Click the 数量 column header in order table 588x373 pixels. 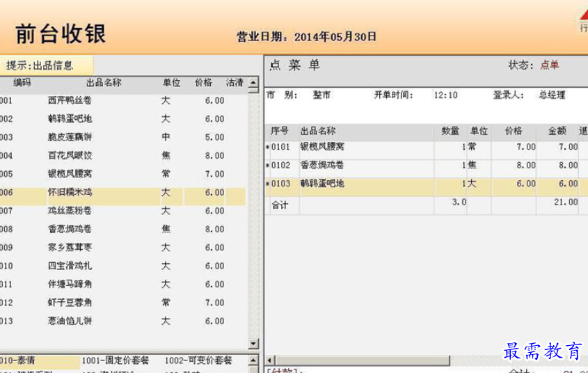click(450, 131)
